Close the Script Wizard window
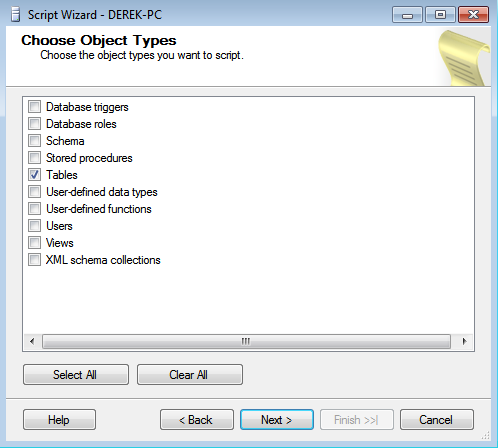The image size is (498, 448). click(x=473, y=15)
